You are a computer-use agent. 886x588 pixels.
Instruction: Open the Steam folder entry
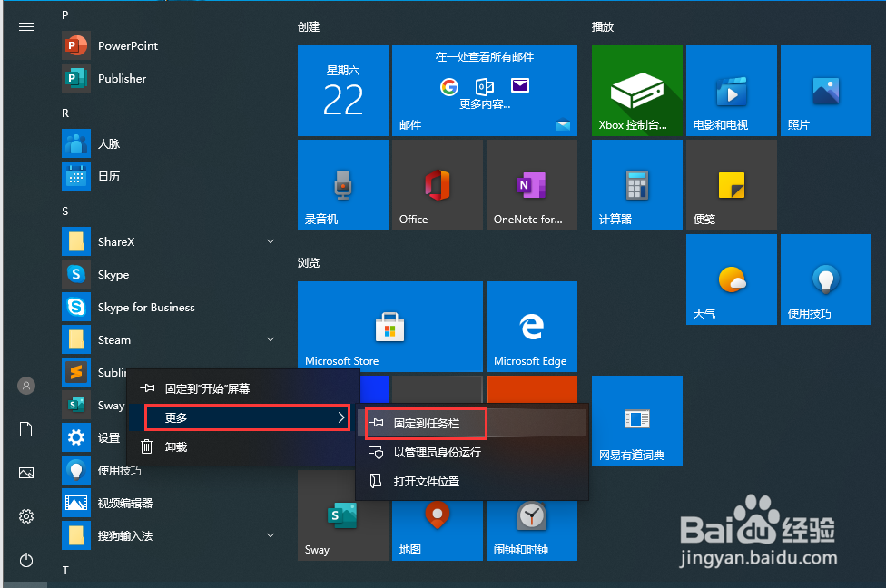pos(170,339)
